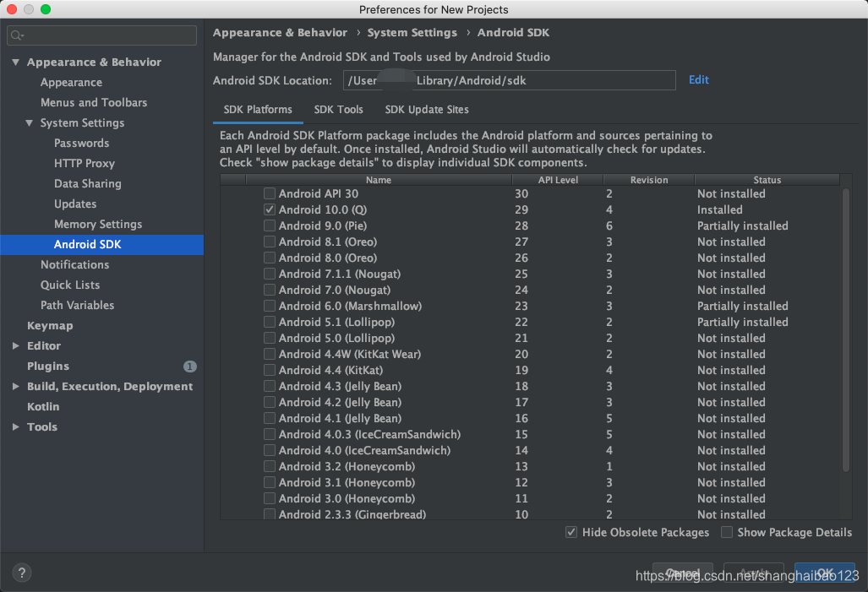Viewport: 868px width, 592px height.
Task: Collapse the Appearance & Behavior section
Action: 15,62
